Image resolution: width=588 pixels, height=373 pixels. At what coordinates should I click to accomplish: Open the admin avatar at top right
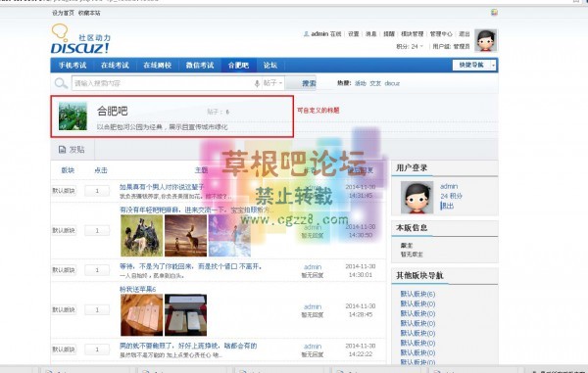(x=486, y=40)
